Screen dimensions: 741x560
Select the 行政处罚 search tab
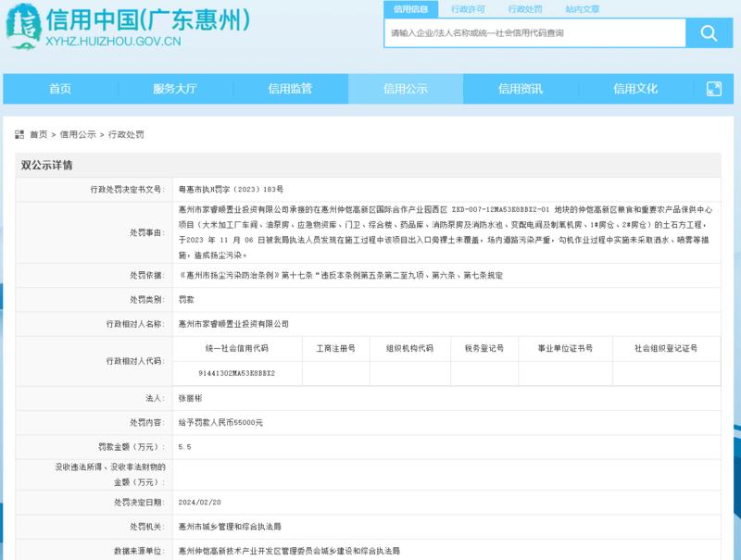tap(525, 9)
